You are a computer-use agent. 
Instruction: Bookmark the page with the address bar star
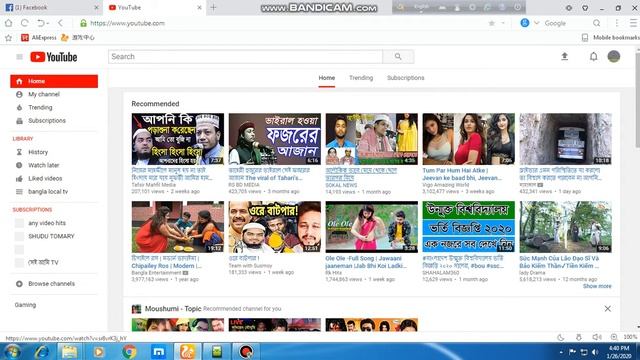[492, 23]
